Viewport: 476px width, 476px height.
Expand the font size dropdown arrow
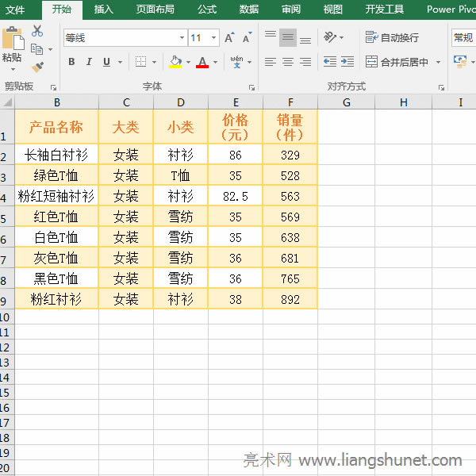214,38
